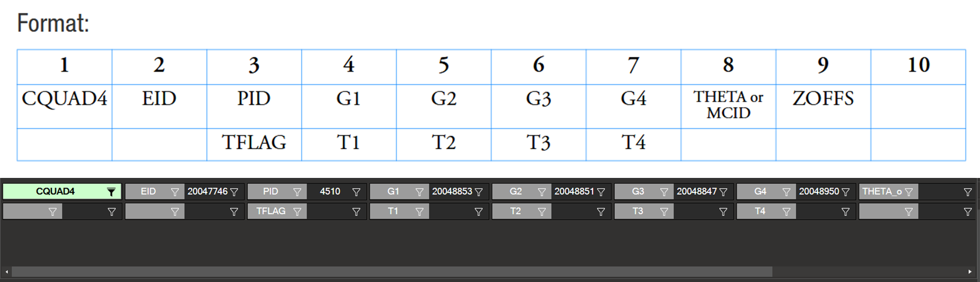Click the empty T2 value field
This screenshot has width=980, height=282.
click(574, 212)
